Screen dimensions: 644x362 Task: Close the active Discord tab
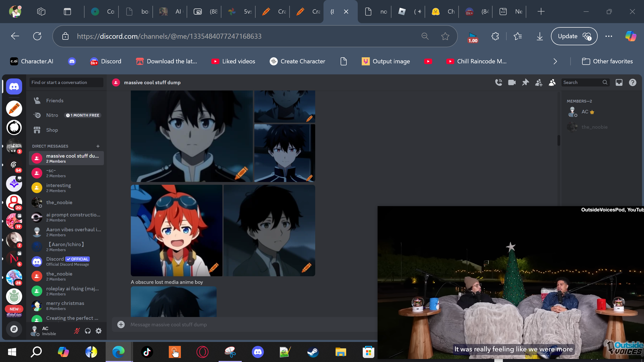[x=346, y=12]
